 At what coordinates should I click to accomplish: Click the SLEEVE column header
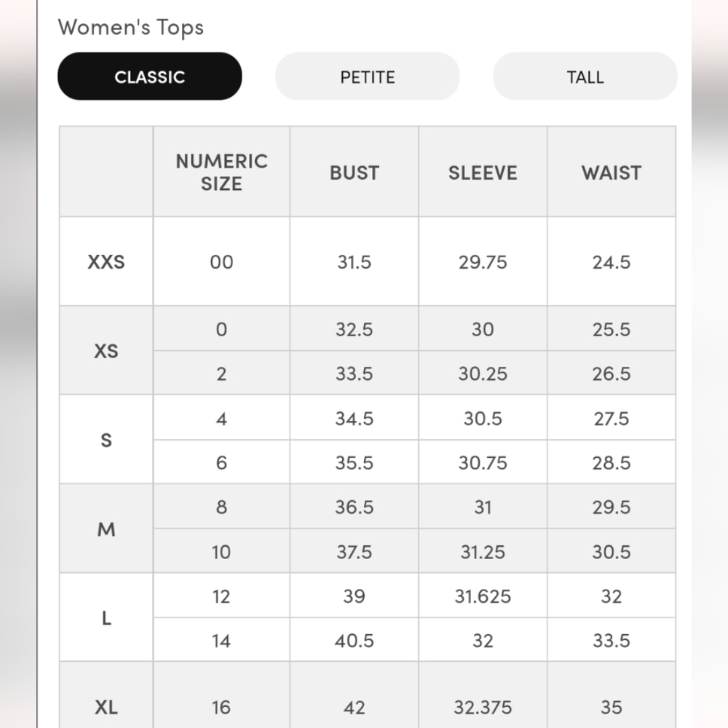[483, 172]
